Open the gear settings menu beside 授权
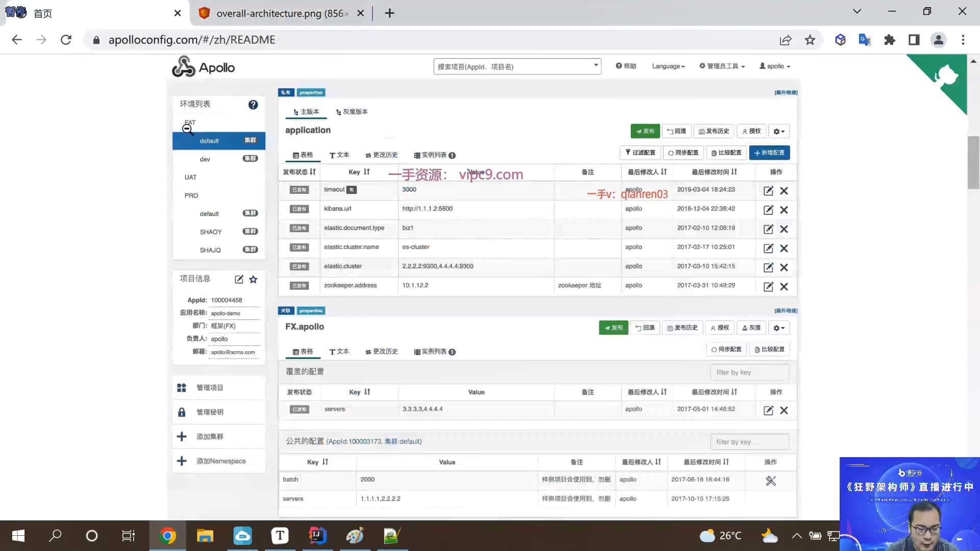The height and width of the screenshot is (551, 980). click(x=779, y=131)
